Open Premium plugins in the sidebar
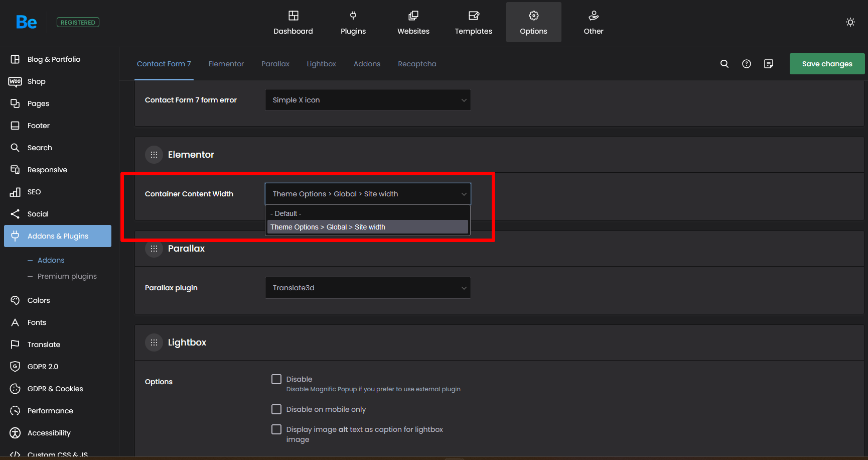868x460 pixels. (67, 276)
